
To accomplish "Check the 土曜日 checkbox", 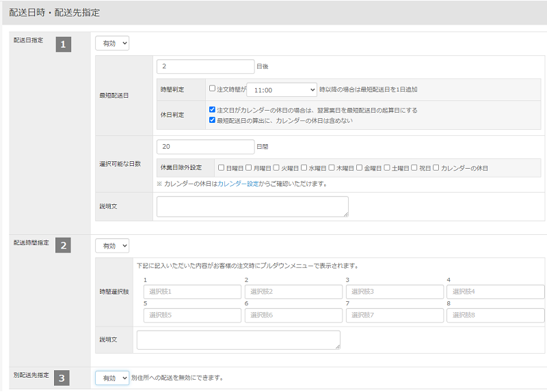I will pyautogui.click(x=387, y=168).
